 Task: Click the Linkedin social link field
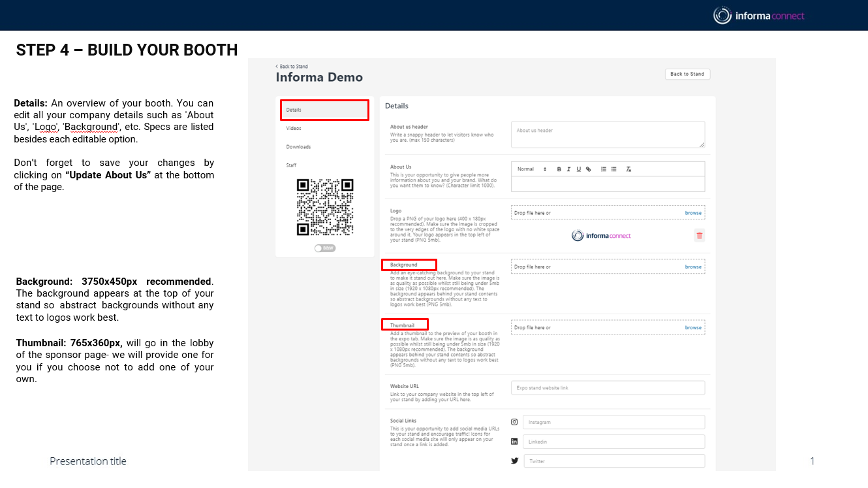[x=613, y=442]
